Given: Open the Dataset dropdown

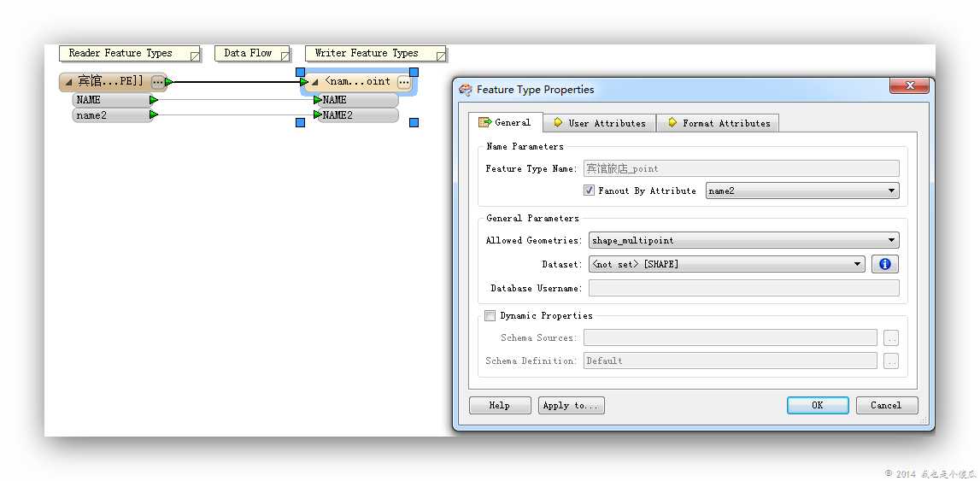Looking at the screenshot, I should [x=726, y=264].
